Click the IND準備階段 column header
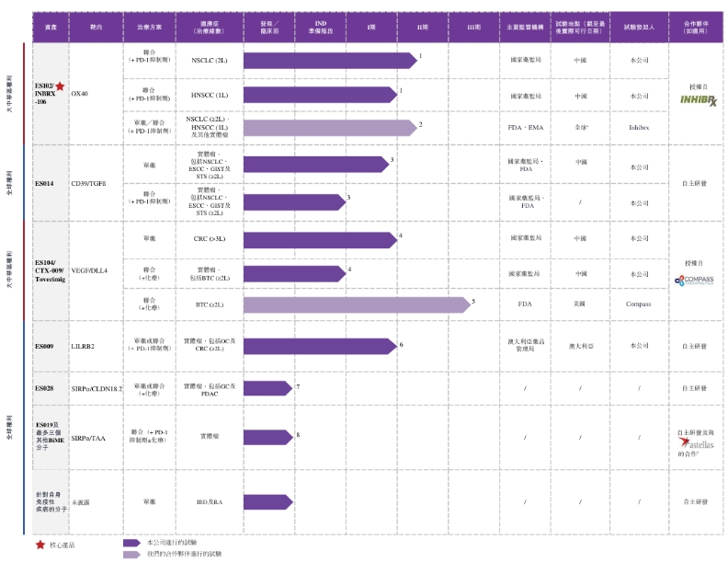Viewport: 728px width, 562px height. coord(321,28)
